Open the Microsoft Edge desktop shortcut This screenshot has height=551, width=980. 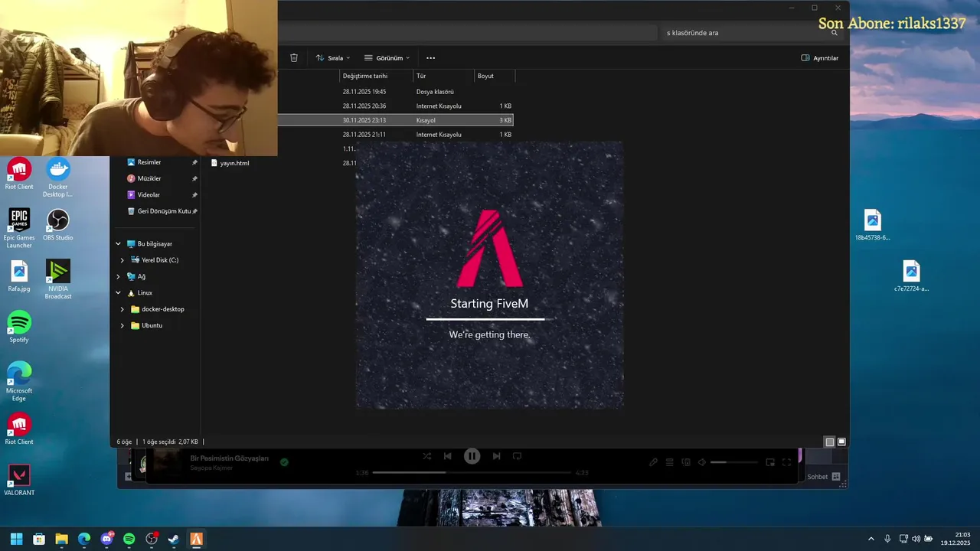pos(19,381)
